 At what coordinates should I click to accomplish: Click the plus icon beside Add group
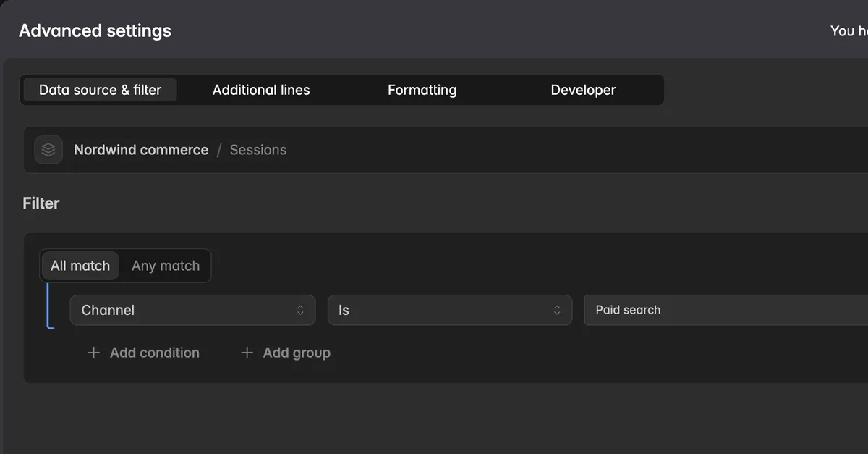(247, 353)
